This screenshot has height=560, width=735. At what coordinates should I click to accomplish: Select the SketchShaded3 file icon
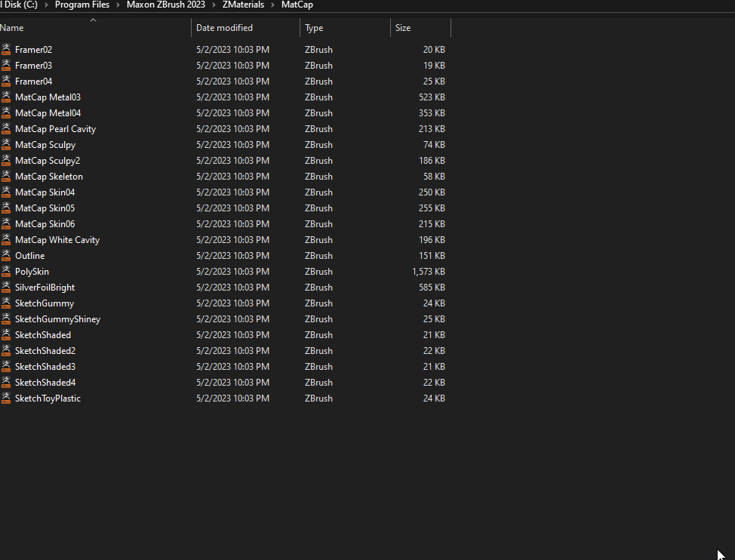pyautogui.click(x=6, y=367)
